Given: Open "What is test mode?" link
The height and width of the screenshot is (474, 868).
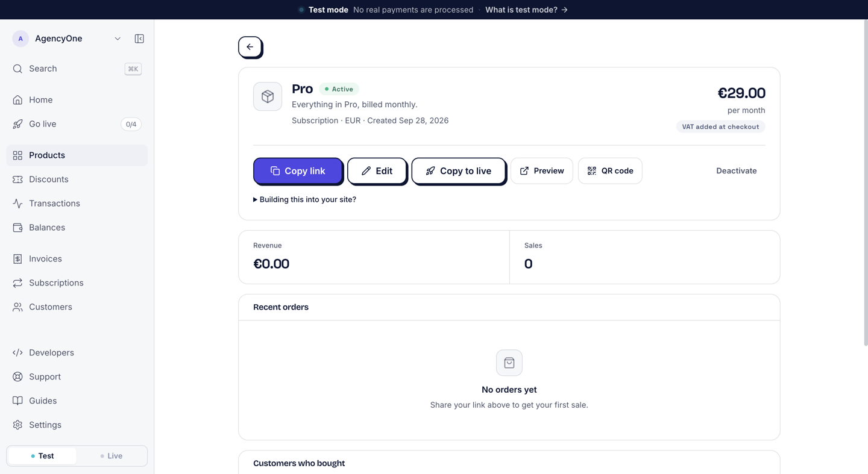Looking at the screenshot, I should [527, 10].
